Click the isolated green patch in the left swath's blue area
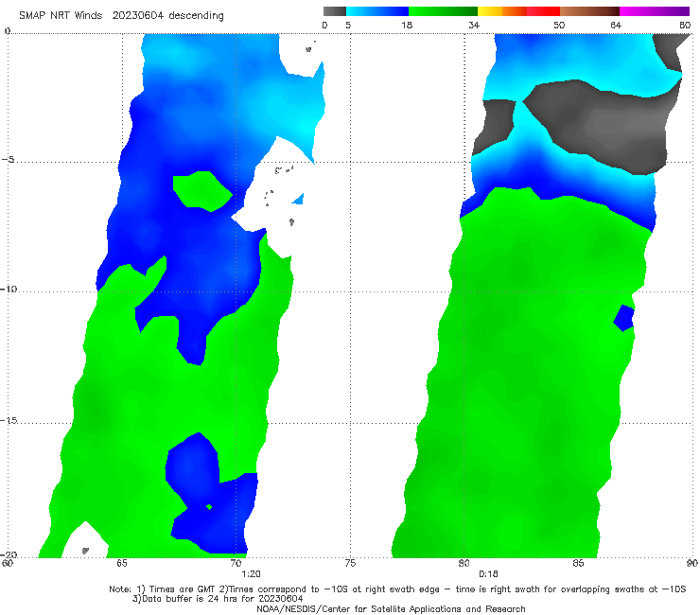The image size is (700, 615). click(201, 191)
